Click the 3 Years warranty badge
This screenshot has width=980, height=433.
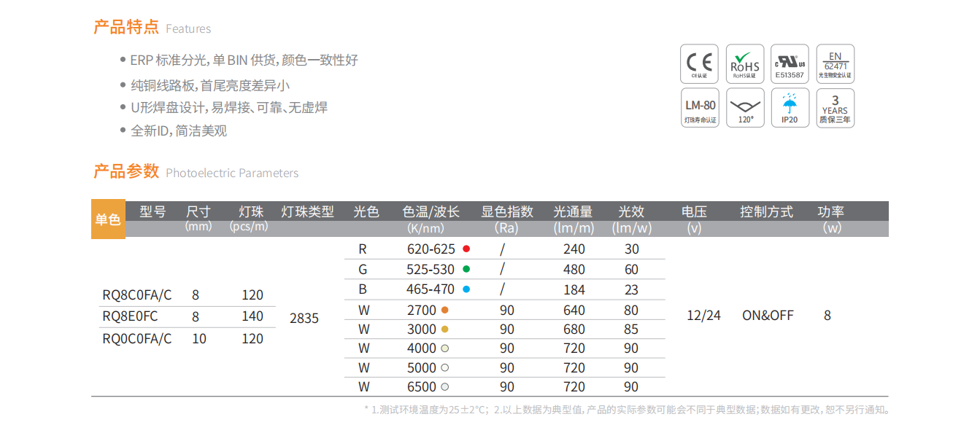835,108
